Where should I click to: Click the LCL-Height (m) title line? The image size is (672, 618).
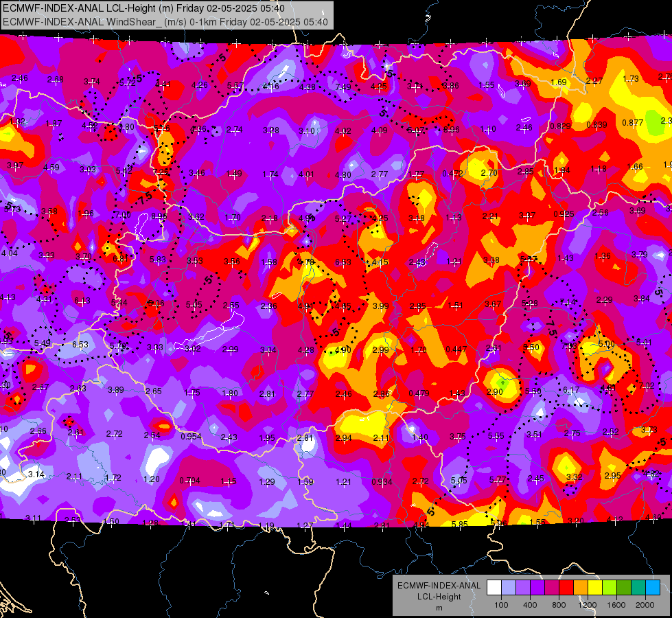(x=143, y=8)
